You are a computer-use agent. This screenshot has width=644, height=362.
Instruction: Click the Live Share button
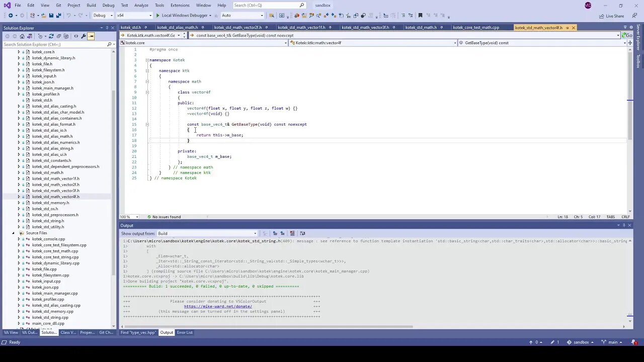click(x=611, y=16)
